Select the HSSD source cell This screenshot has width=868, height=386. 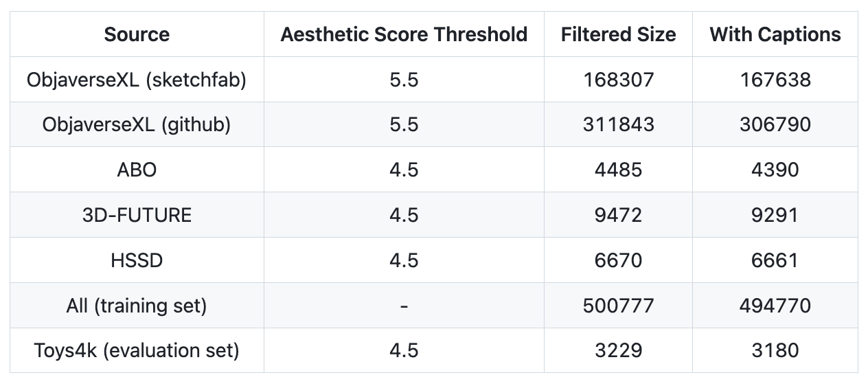point(137,260)
